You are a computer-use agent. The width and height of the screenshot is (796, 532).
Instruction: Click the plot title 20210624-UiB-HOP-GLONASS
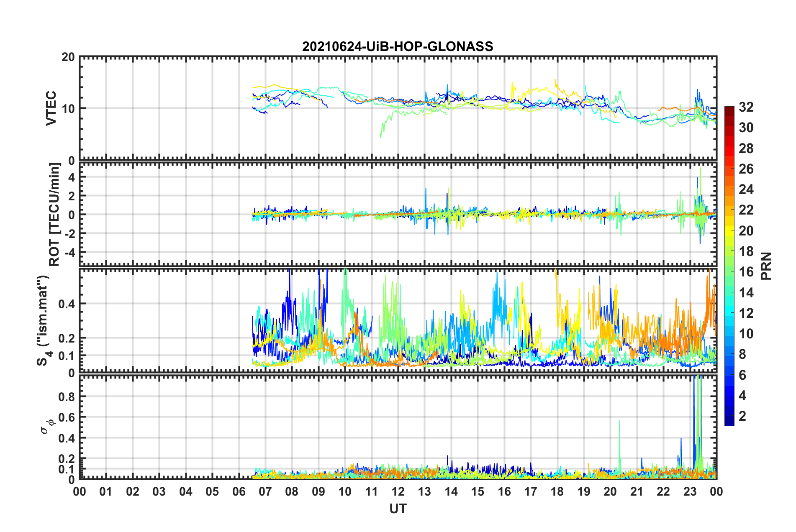398,46
